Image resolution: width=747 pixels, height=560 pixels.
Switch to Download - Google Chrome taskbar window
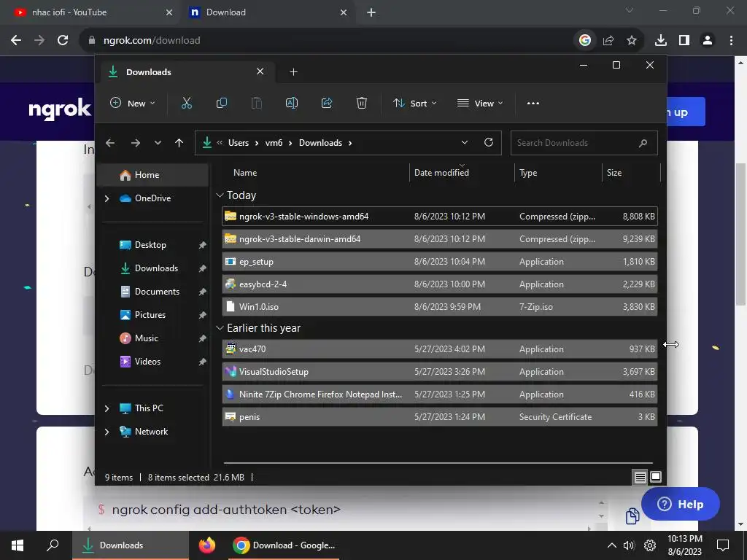point(284,545)
